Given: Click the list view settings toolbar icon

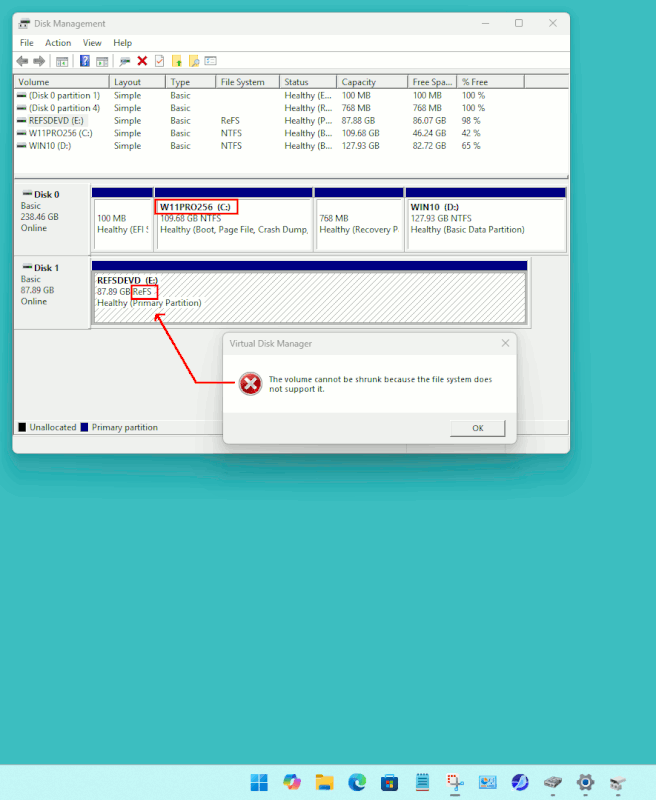Looking at the screenshot, I should click(211, 61).
